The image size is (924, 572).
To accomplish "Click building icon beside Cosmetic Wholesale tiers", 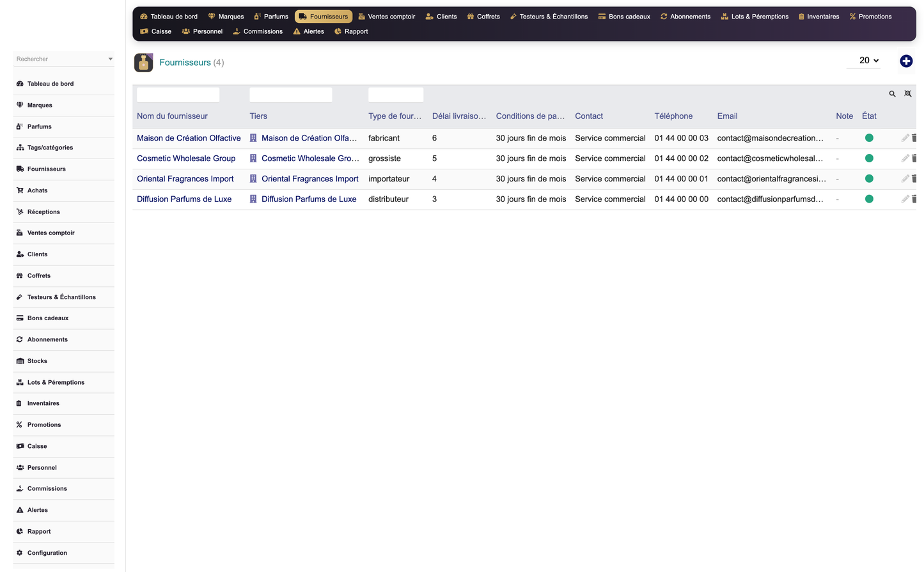I will click(x=253, y=158).
